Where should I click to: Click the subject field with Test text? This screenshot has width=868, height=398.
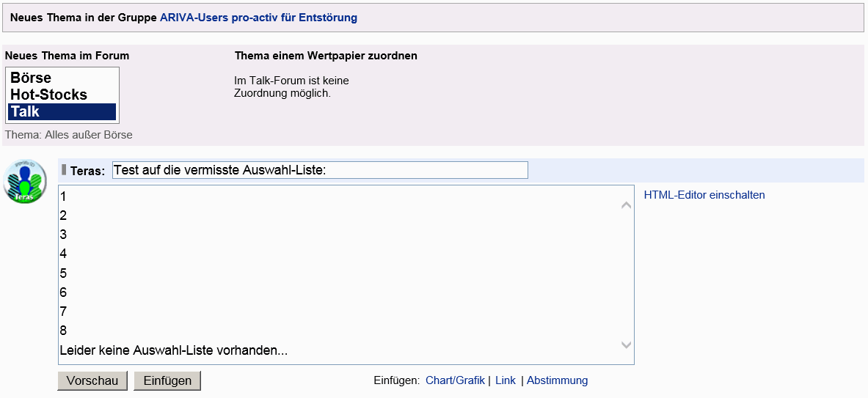click(320, 170)
